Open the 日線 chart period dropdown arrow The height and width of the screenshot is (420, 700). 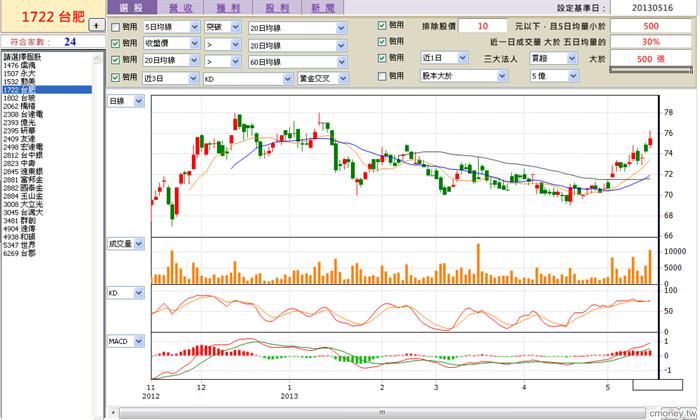tap(139, 101)
